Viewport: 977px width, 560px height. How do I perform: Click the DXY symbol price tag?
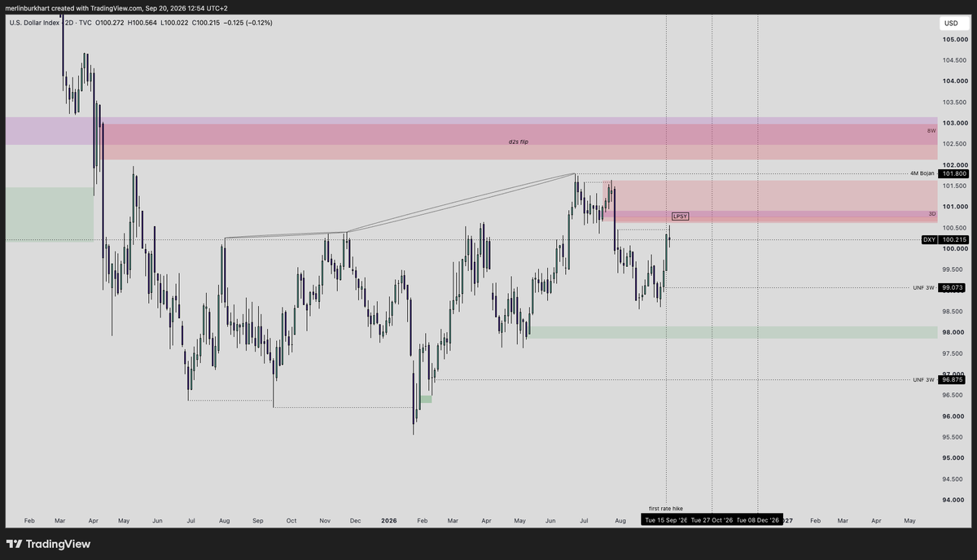tap(929, 240)
